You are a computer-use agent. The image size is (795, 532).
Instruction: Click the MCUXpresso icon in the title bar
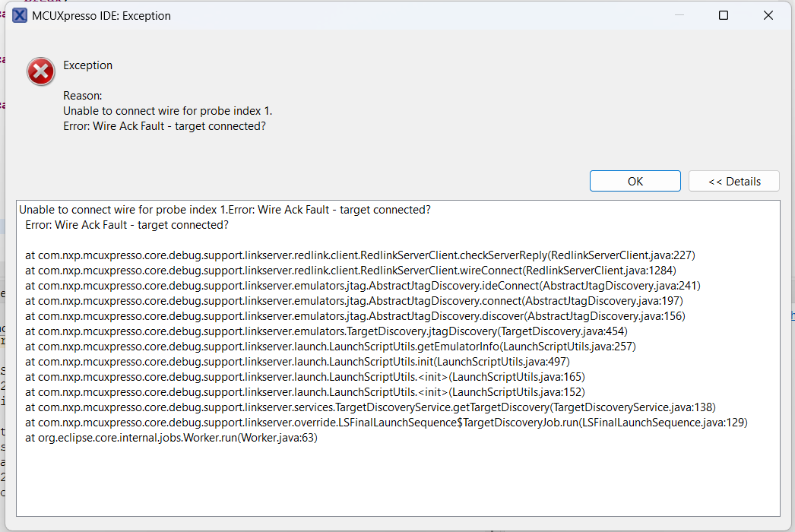[19, 14]
